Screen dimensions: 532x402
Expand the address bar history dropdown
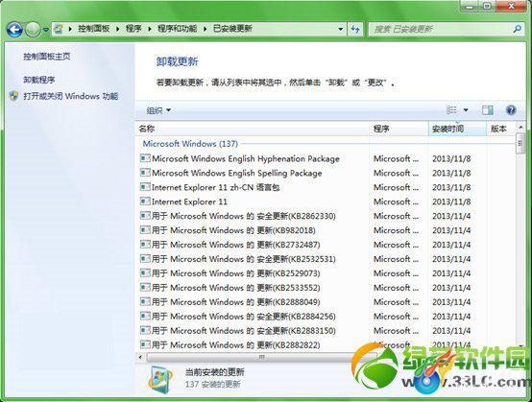click(340, 29)
